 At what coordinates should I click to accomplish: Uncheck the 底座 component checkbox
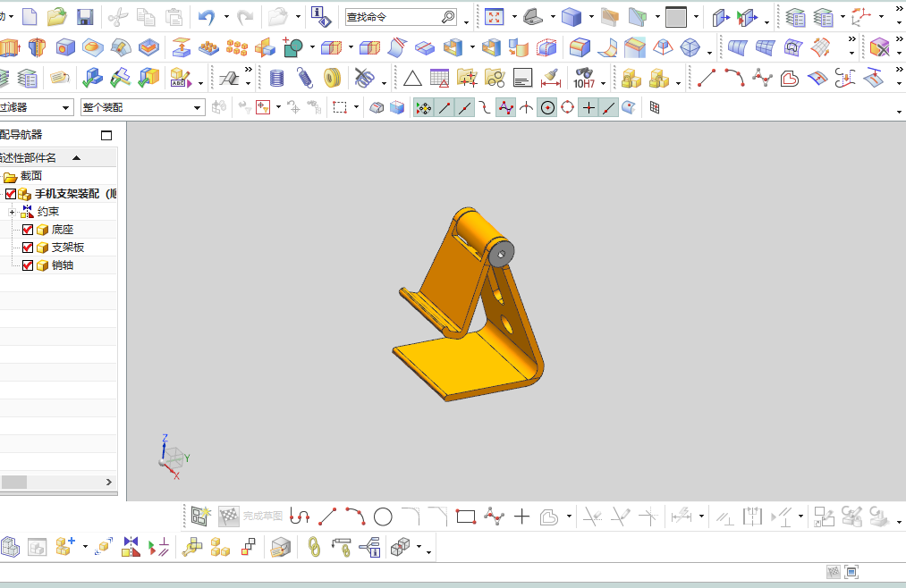[x=28, y=230]
